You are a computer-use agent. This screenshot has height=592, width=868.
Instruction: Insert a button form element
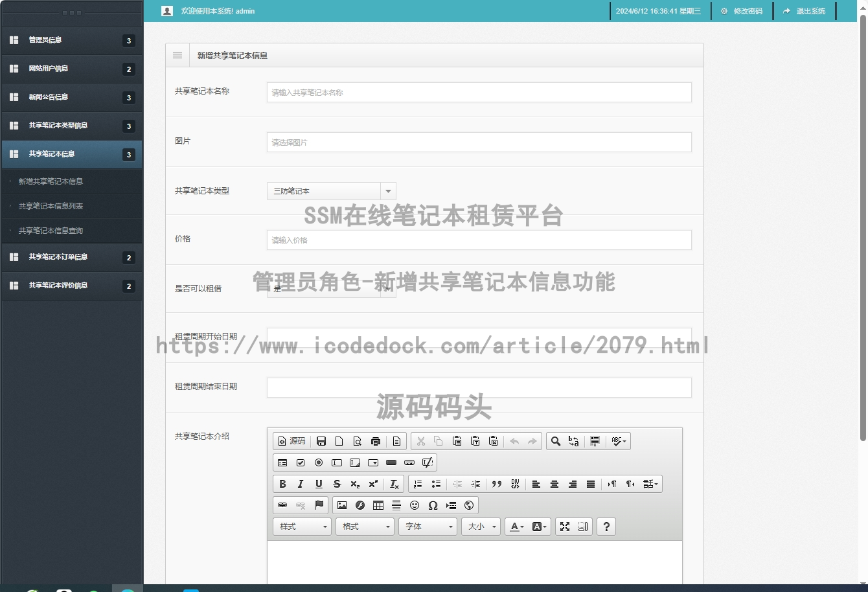click(391, 462)
